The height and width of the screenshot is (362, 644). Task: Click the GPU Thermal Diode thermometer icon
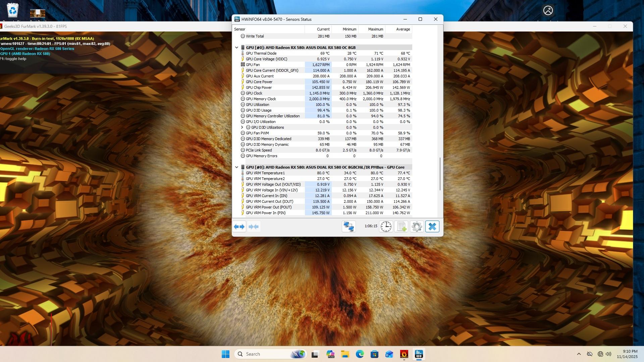[x=243, y=53]
